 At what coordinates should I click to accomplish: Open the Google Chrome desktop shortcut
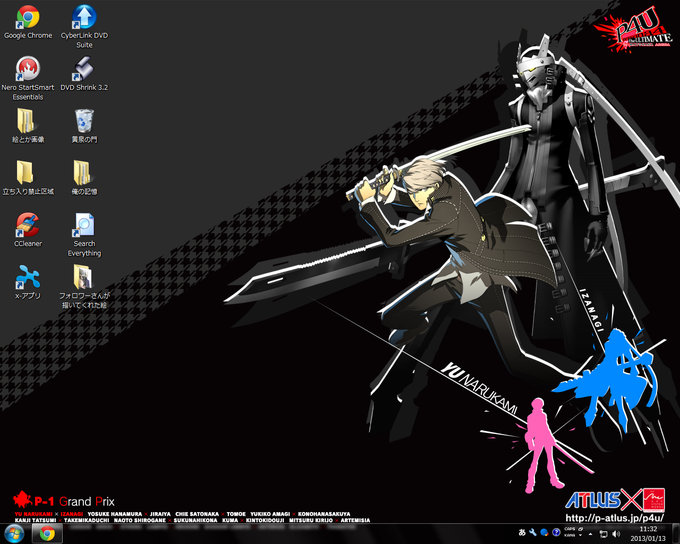pyautogui.click(x=28, y=23)
